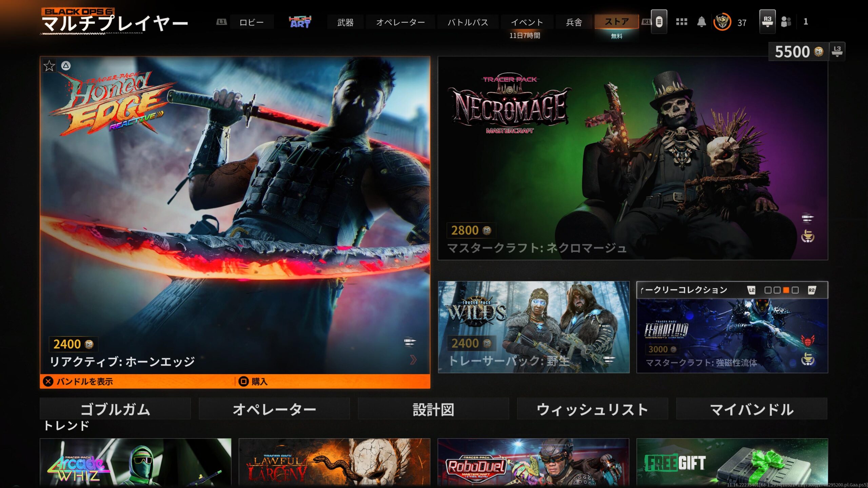Screen dimensions: 868x488
Task: Click the マスタークラフト: ネクロマージュ title
Action: (537, 248)
